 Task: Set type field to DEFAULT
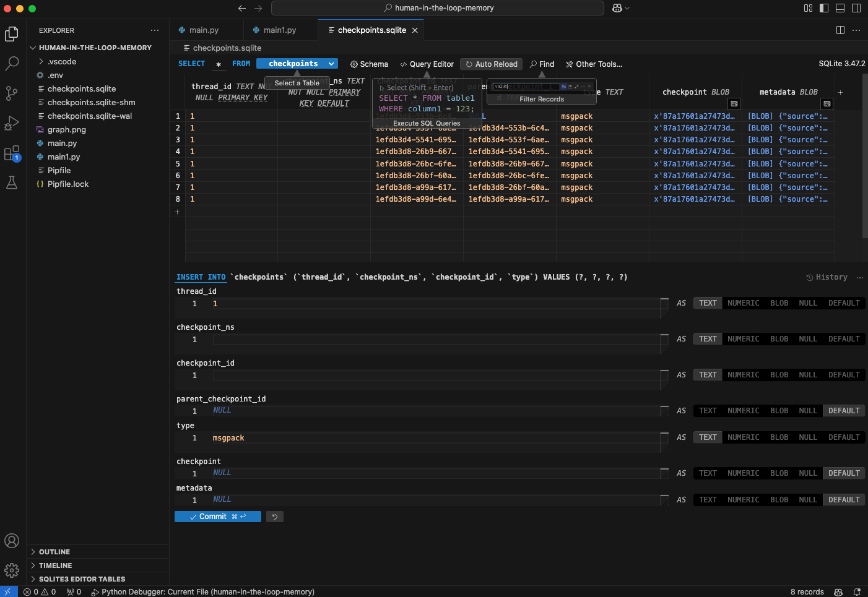(844, 437)
